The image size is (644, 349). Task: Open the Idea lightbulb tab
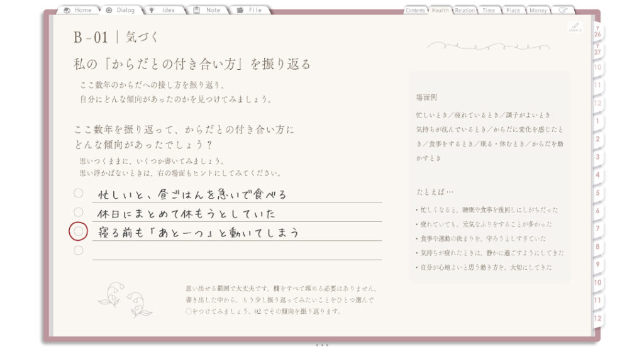163,10
